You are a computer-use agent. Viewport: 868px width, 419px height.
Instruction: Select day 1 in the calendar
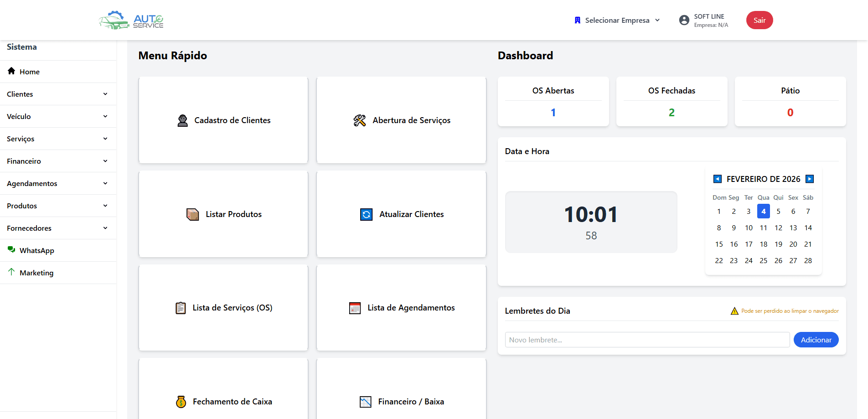point(719,211)
